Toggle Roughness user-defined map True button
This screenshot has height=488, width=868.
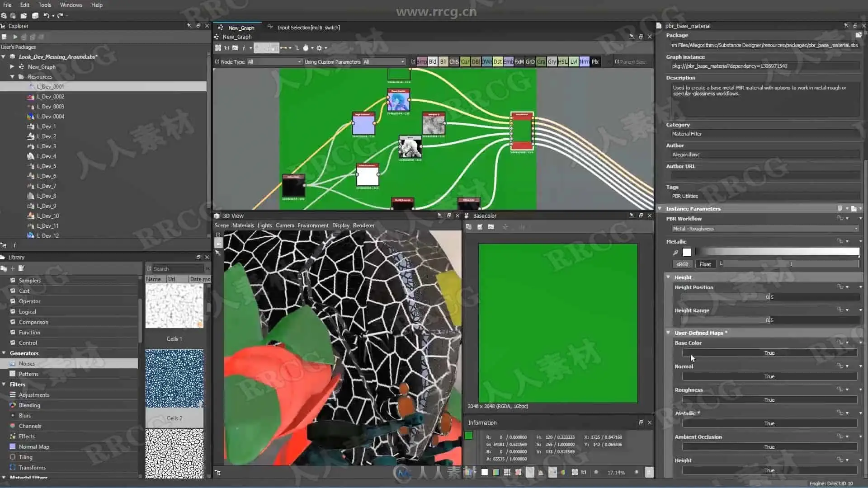click(769, 400)
